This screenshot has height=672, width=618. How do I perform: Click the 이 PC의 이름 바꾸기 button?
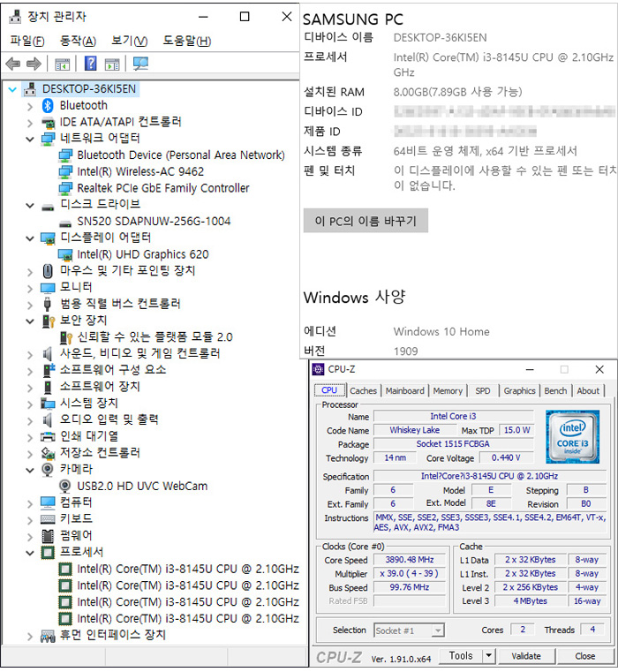[366, 221]
